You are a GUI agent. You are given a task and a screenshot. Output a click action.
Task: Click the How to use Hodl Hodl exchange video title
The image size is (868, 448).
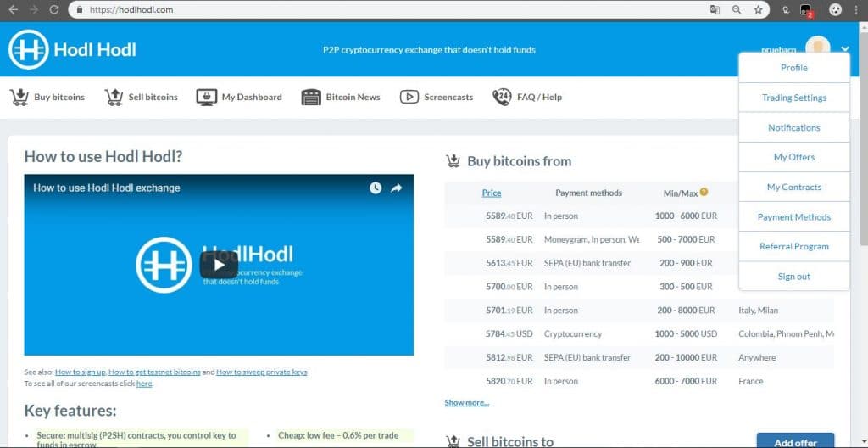(x=106, y=188)
